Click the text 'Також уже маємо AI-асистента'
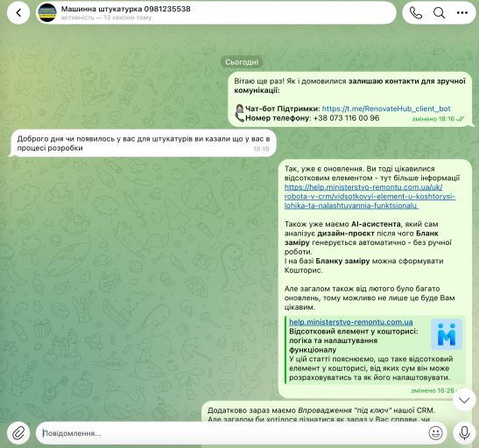 click(342, 224)
